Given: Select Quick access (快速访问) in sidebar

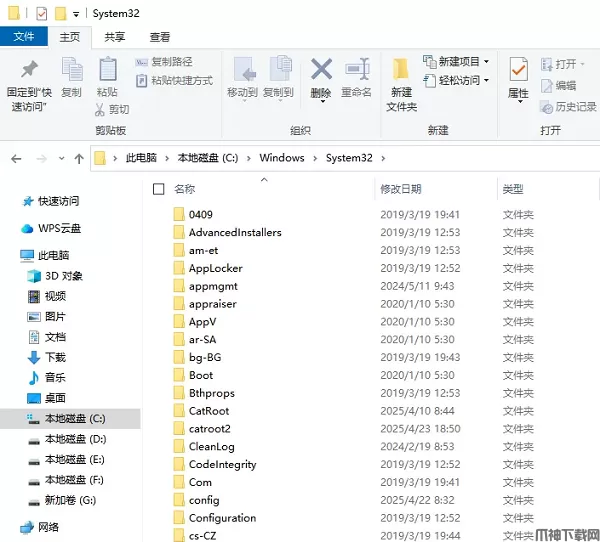Looking at the screenshot, I should click(x=51, y=201).
